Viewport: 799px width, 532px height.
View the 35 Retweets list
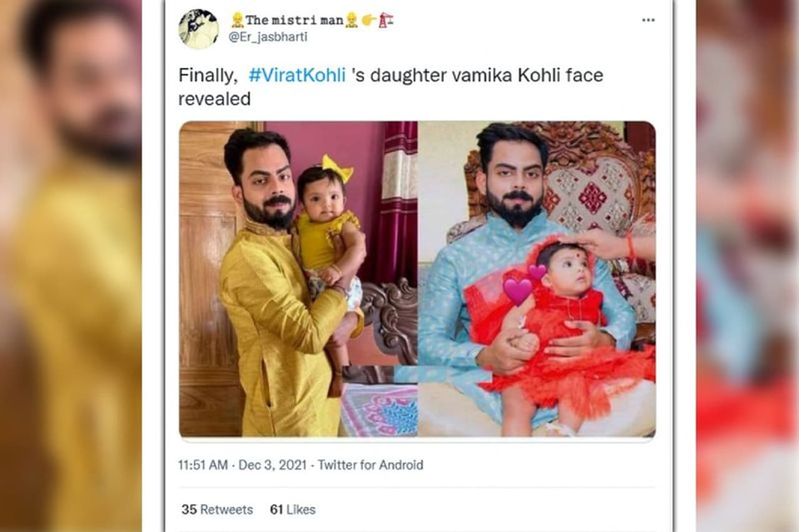[217, 510]
